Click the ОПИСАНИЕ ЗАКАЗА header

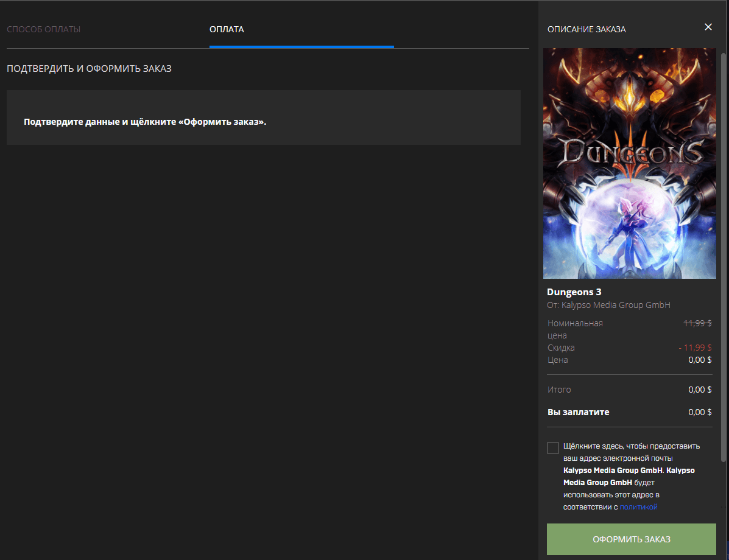(x=586, y=29)
